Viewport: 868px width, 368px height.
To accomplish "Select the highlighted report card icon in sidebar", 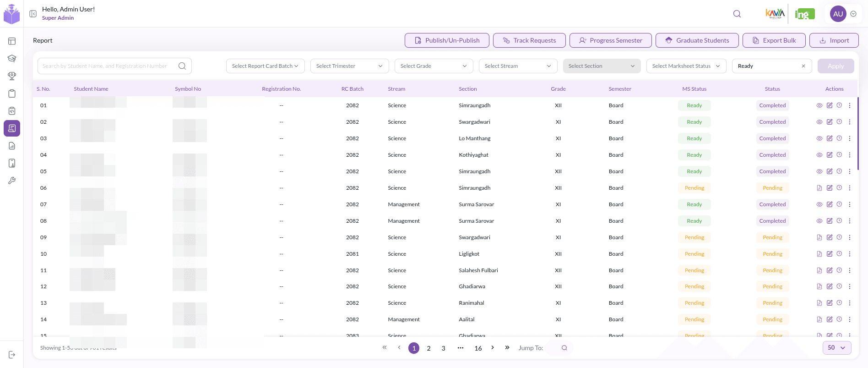I will point(12,128).
